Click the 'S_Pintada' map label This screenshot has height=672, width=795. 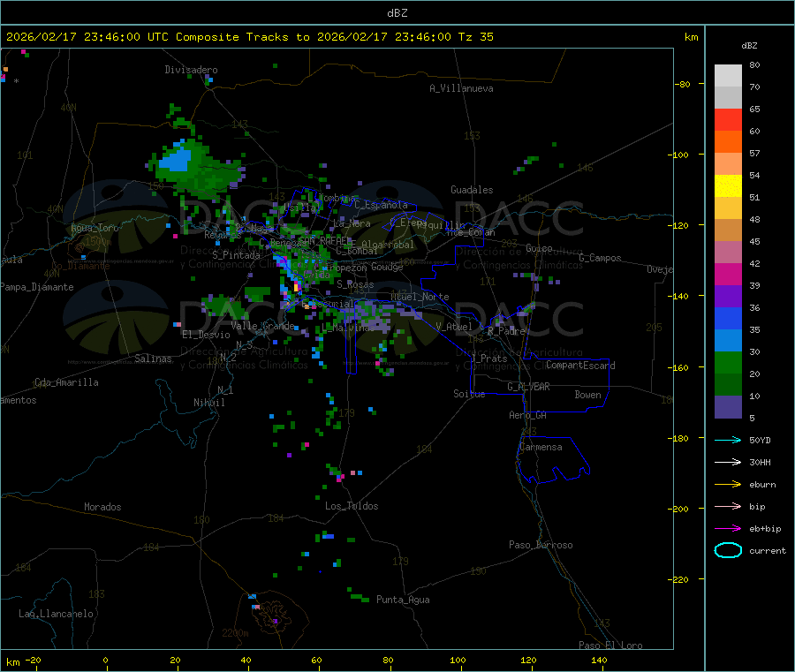click(236, 255)
